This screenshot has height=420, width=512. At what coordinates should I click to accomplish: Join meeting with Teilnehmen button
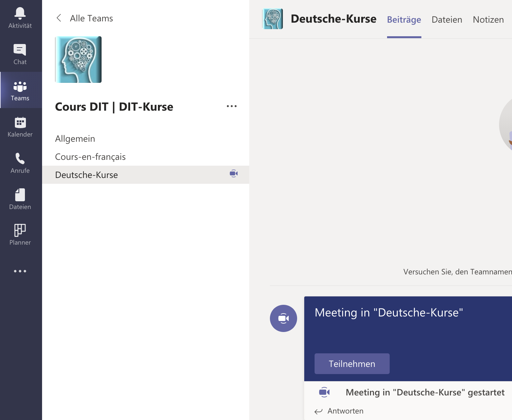(352, 364)
